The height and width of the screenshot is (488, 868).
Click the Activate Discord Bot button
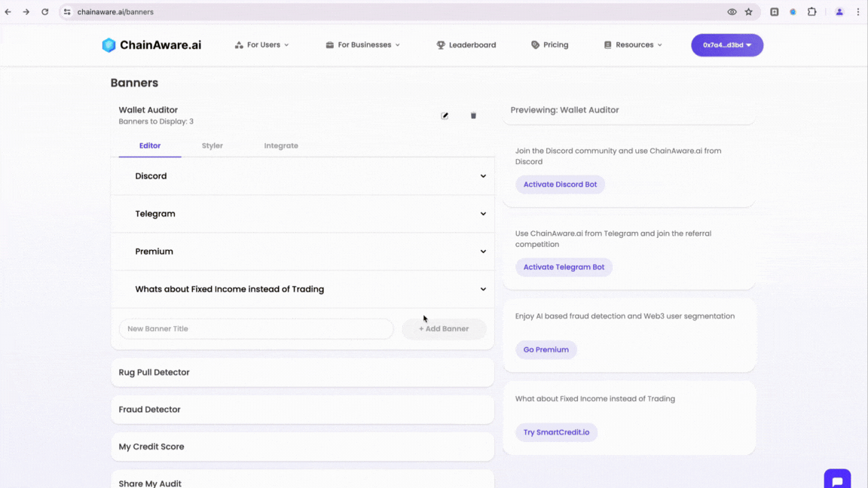click(561, 185)
